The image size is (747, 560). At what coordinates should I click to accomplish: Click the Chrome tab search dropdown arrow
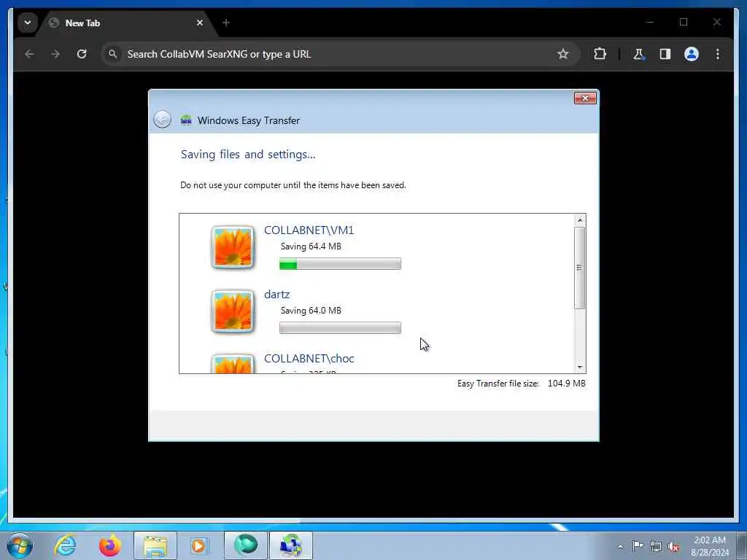click(28, 23)
